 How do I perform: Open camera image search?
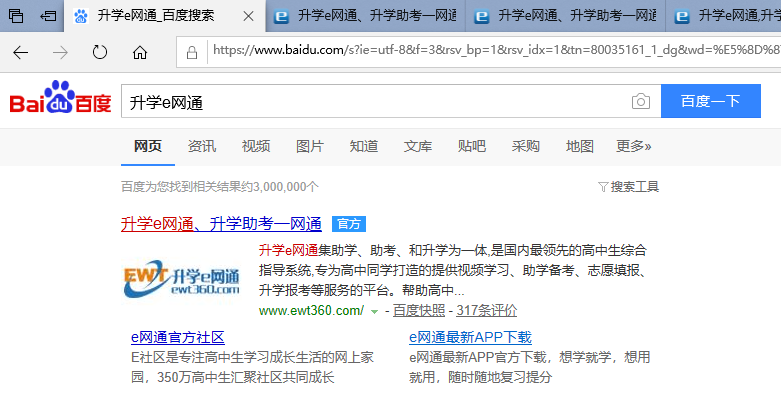pyautogui.click(x=641, y=101)
